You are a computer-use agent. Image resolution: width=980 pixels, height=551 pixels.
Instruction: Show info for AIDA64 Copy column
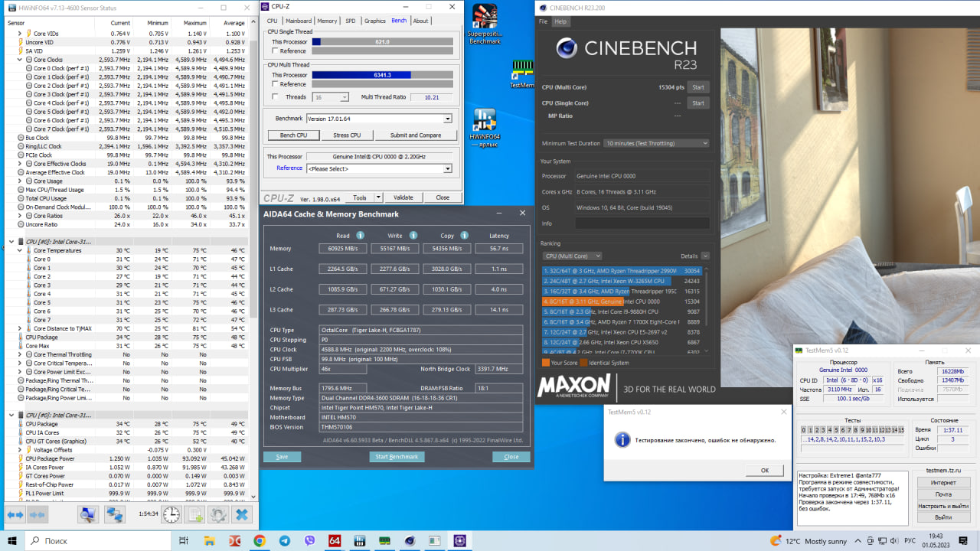tap(465, 235)
